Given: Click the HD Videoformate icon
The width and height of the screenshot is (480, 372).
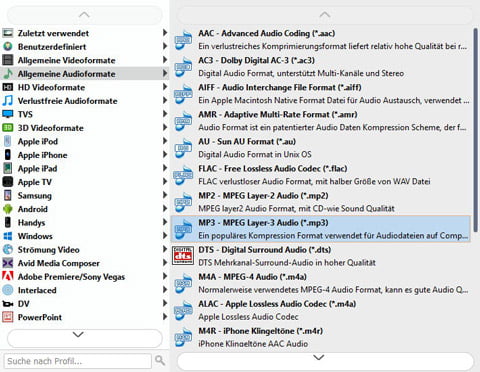Looking at the screenshot, I should [x=8, y=87].
